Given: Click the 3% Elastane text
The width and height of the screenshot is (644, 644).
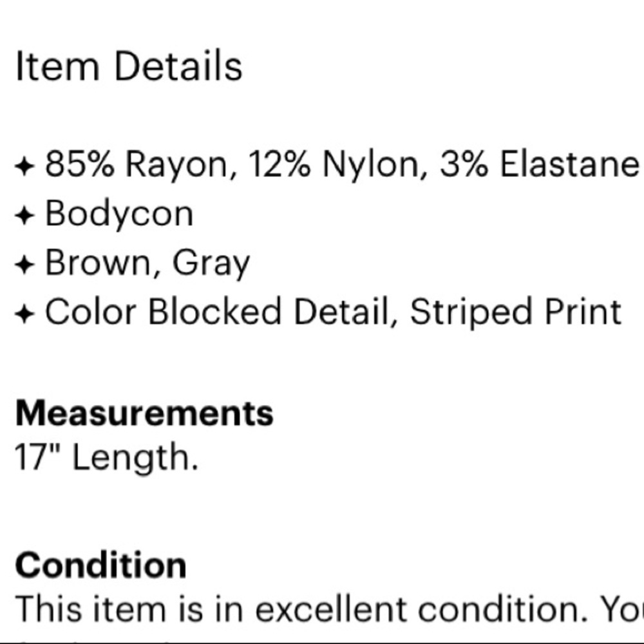Looking at the screenshot, I should [540, 165].
